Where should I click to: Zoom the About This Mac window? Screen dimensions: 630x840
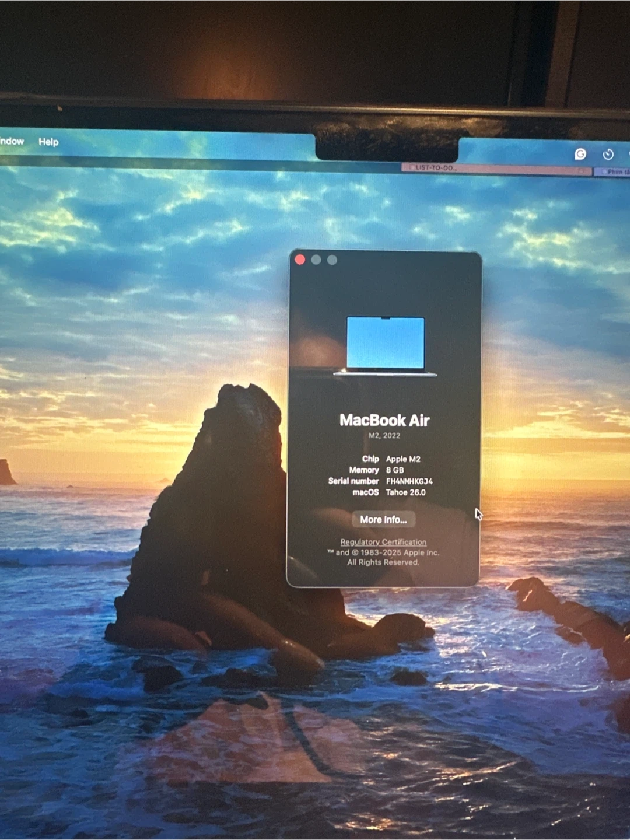coord(332,260)
